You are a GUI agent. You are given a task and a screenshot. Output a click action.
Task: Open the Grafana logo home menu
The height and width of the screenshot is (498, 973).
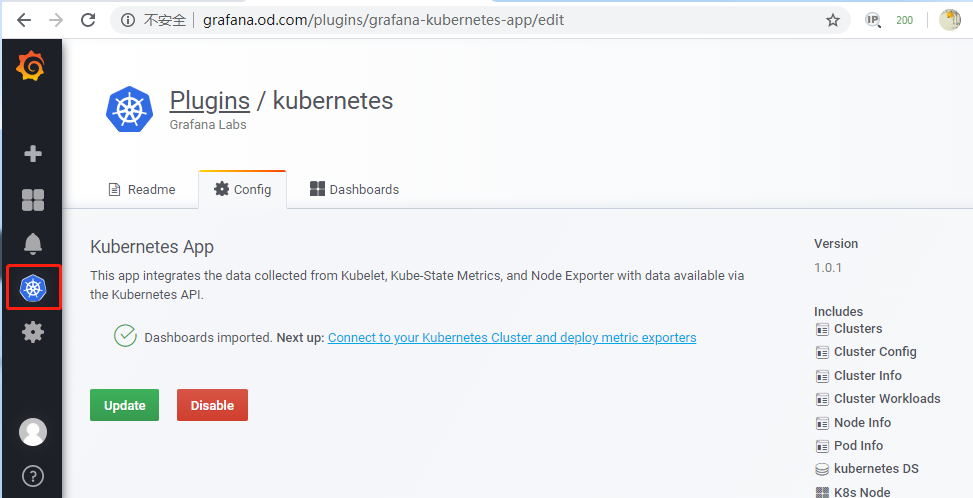click(x=30, y=66)
